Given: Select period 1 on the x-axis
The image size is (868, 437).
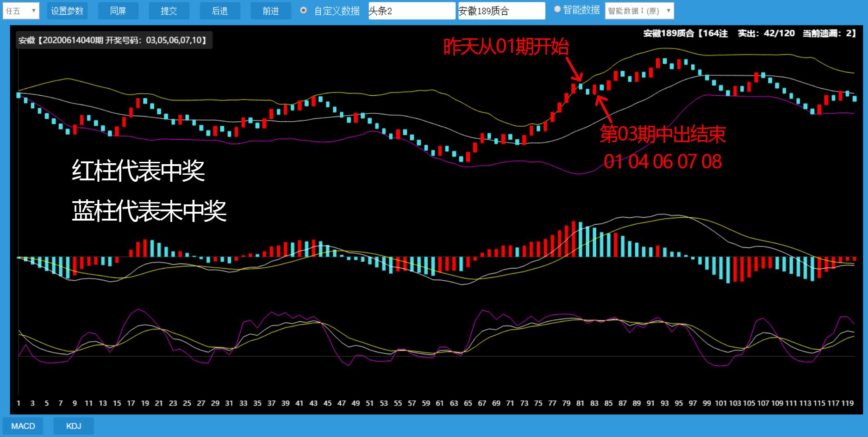Looking at the screenshot, I should tap(19, 403).
